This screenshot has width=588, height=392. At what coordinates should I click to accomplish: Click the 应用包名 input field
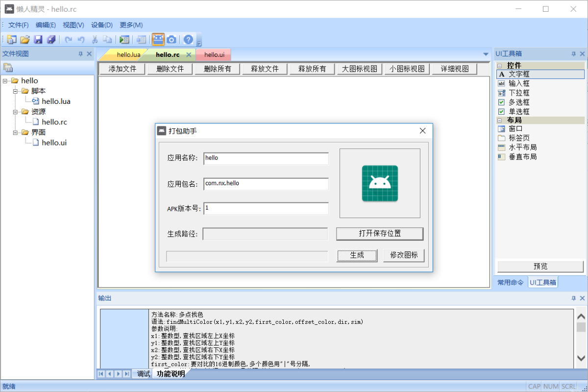pyautogui.click(x=266, y=184)
